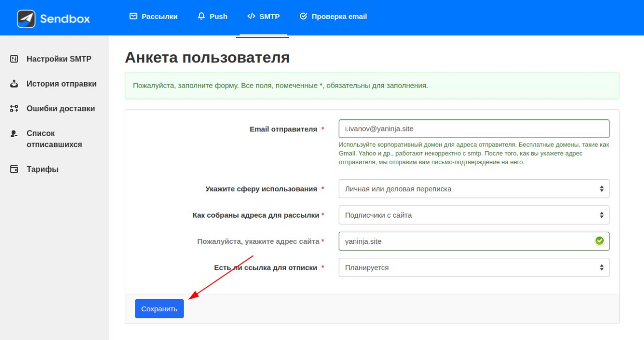The image size is (644, 340).
Task: Click the Есть ли ссылка для отписки label
Action: tap(266, 267)
